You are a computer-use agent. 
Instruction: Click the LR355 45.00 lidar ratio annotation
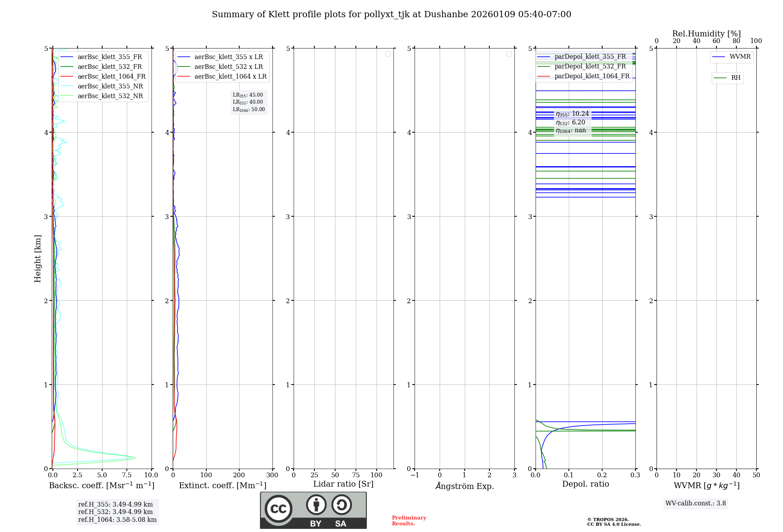pyautogui.click(x=248, y=95)
